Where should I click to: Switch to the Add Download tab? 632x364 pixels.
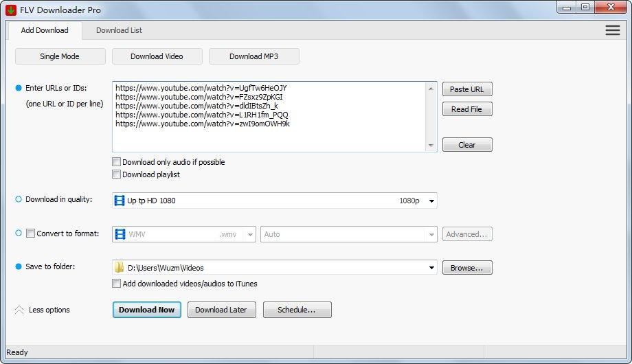coord(45,30)
